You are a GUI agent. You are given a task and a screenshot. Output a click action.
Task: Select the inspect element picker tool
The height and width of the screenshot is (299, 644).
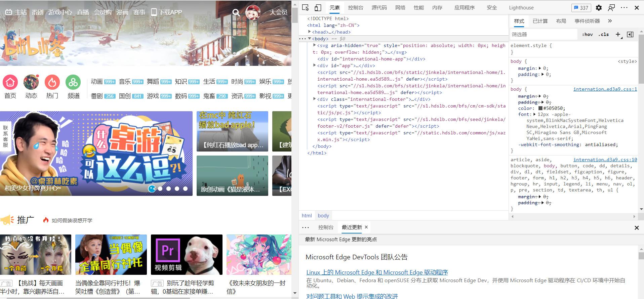click(x=305, y=7)
